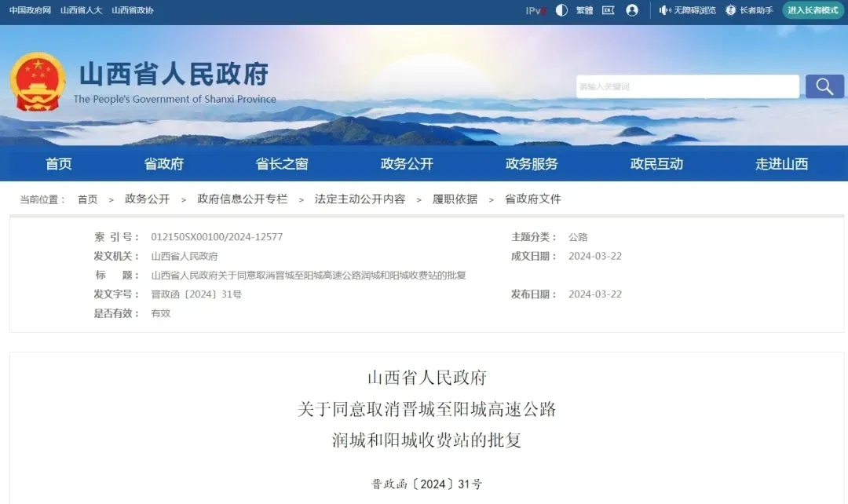This screenshot has width=848, height=504.
Task: Open the 首页 navigation tab
Action: (59, 164)
